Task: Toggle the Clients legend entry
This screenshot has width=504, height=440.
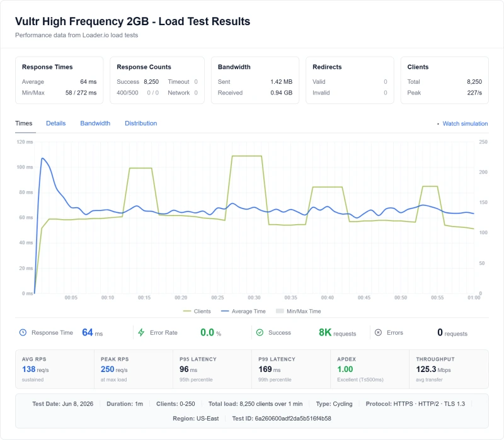Action: pos(197,311)
